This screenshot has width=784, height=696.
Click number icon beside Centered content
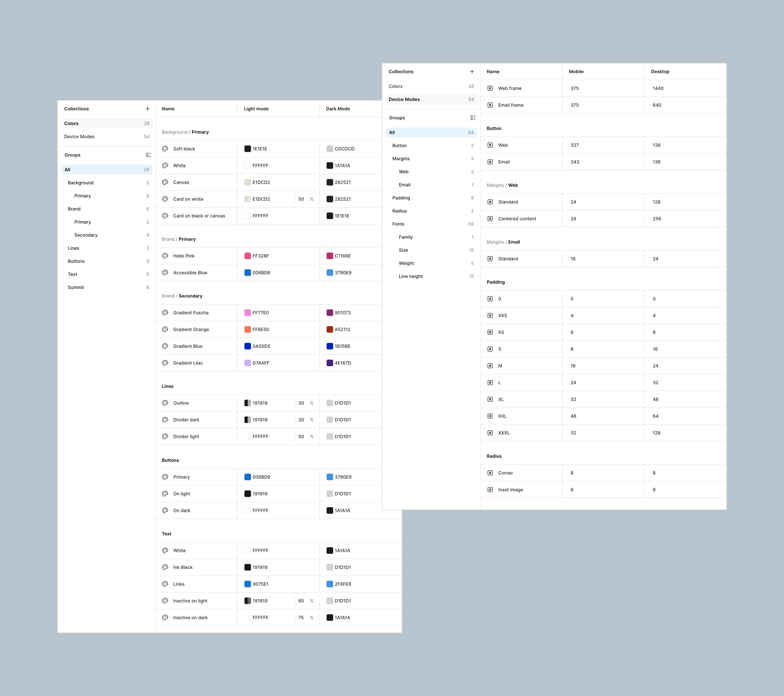tap(490, 219)
